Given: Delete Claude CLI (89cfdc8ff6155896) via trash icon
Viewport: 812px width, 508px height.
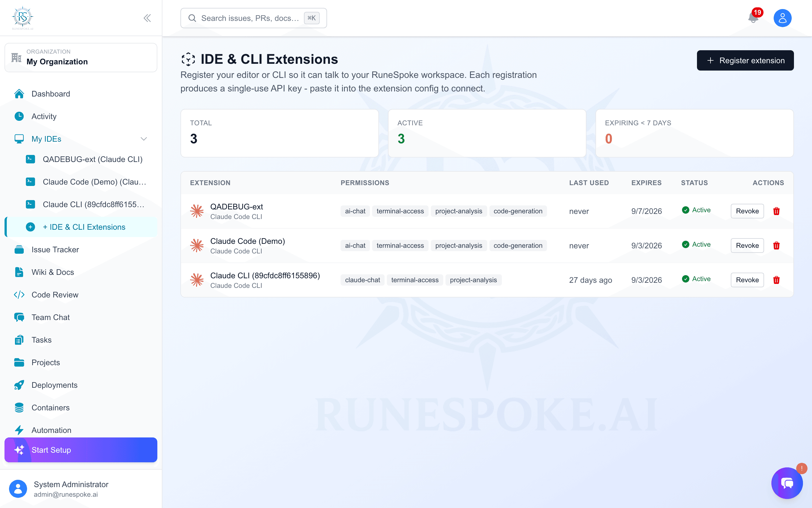Looking at the screenshot, I should point(776,280).
